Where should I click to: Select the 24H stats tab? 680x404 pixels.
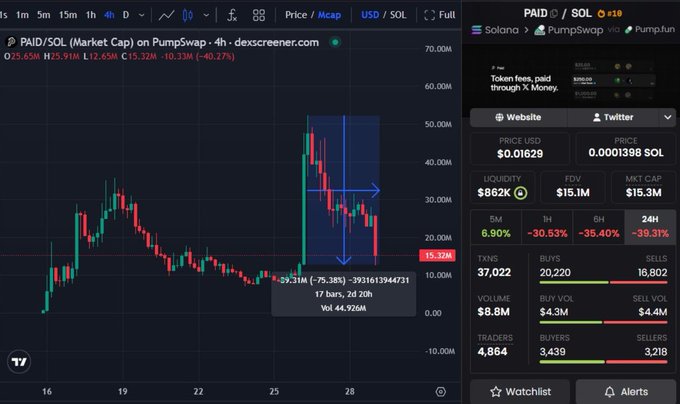point(650,228)
